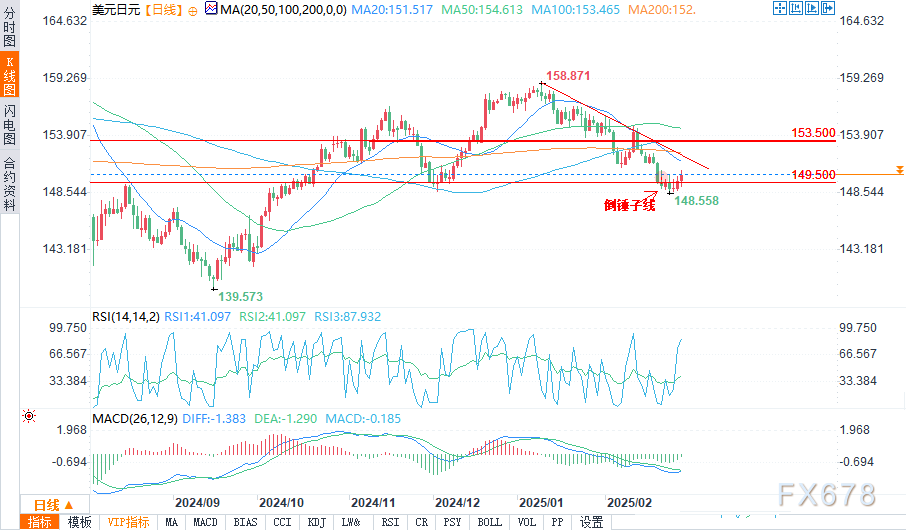Image resolution: width=906 pixels, height=530 pixels.
Task: Click the red 153.500 resistance line label
Action: click(812, 132)
